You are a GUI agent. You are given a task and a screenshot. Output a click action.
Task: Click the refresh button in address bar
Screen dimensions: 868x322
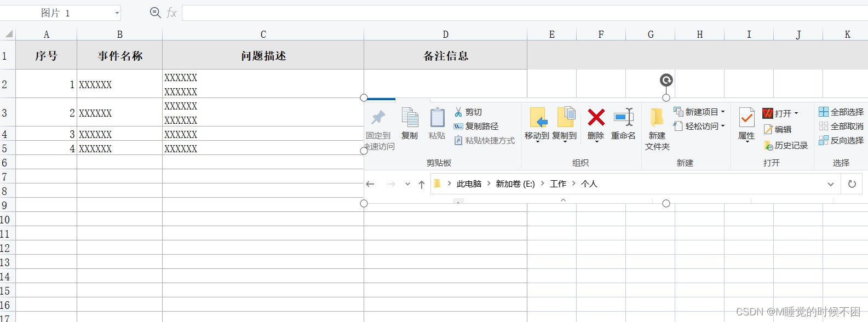pos(852,184)
